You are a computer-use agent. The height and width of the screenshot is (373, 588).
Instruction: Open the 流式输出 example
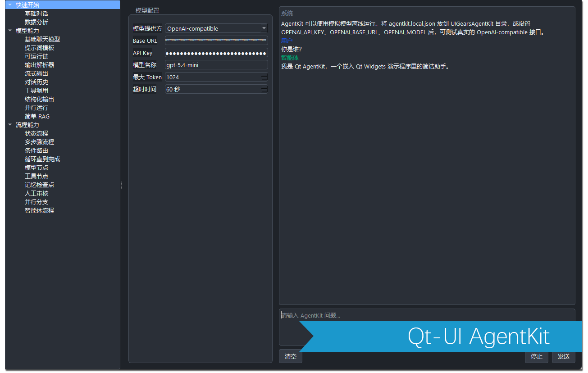36,73
